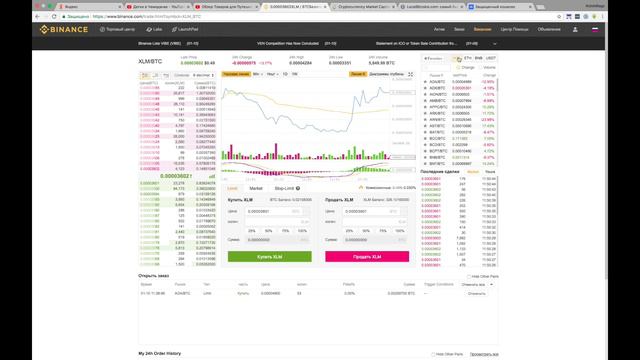Select the 1W chart interval
The height and width of the screenshot is (360, 640).
click(x=295, y=74)
